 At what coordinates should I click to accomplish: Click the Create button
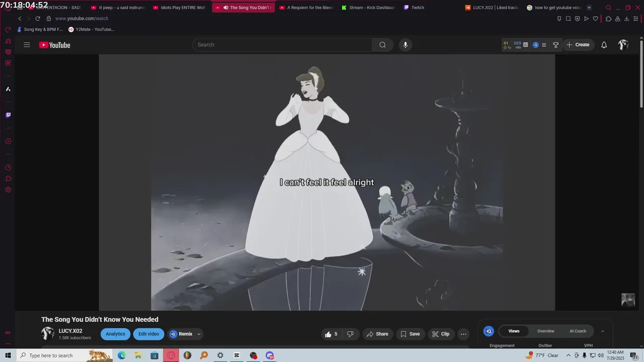[578, 45]
